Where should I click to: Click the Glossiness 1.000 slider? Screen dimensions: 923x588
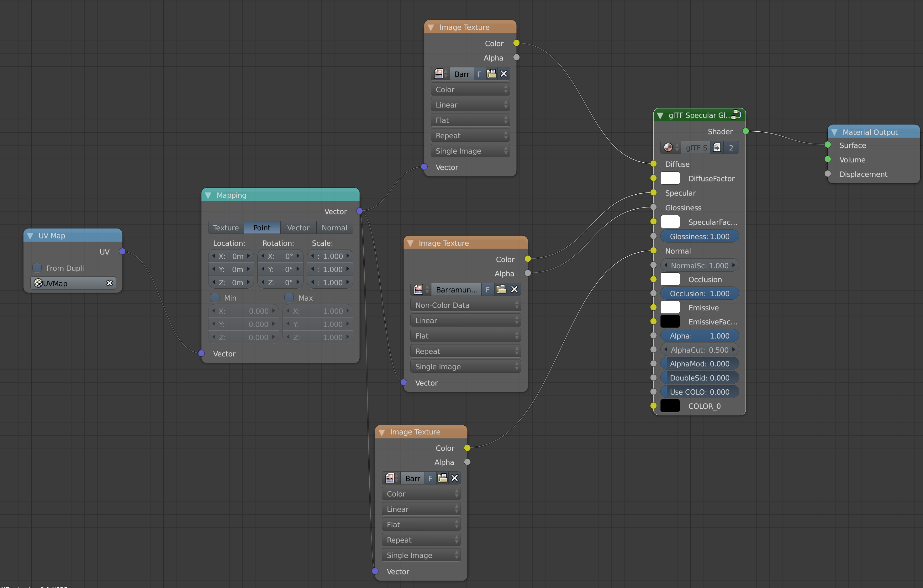tap(699, 237)
